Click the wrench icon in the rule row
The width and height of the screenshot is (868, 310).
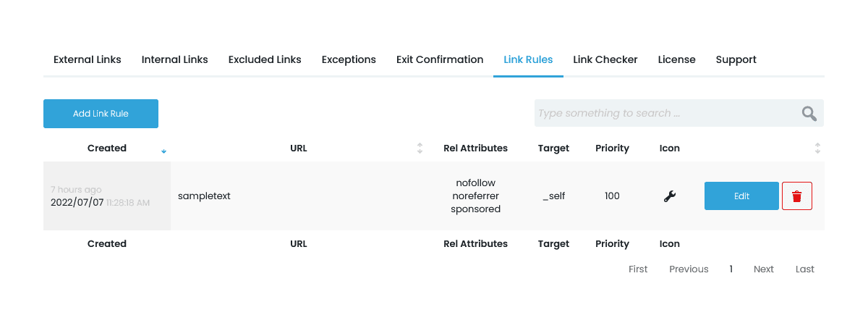670,196
